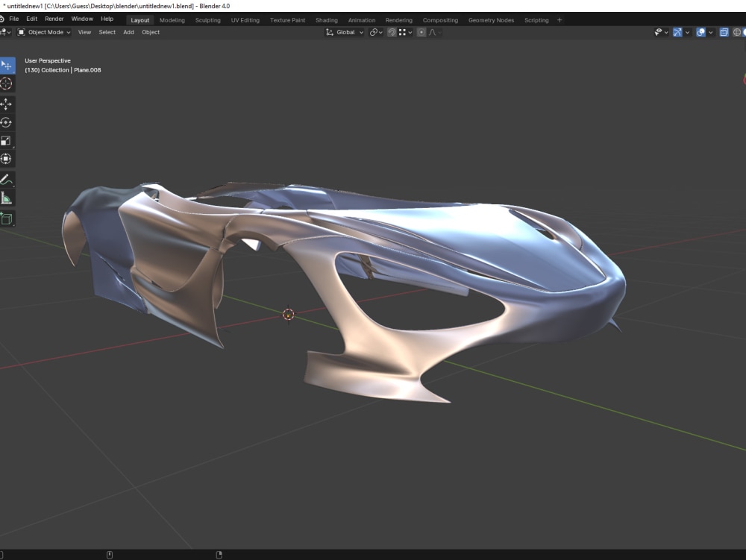Expand the overlays options dropdown arrow
746x560 pixels.
coord(711,32)
